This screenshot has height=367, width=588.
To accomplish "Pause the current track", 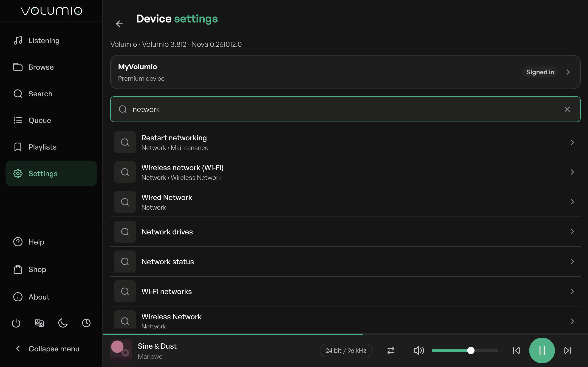I will pos(542,350).
